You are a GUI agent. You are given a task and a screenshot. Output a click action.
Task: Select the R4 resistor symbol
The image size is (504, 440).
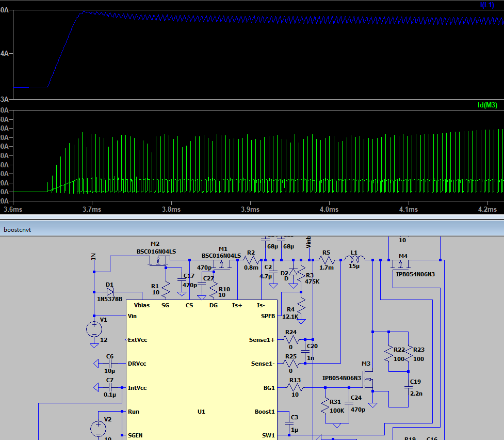click(301, 306)
